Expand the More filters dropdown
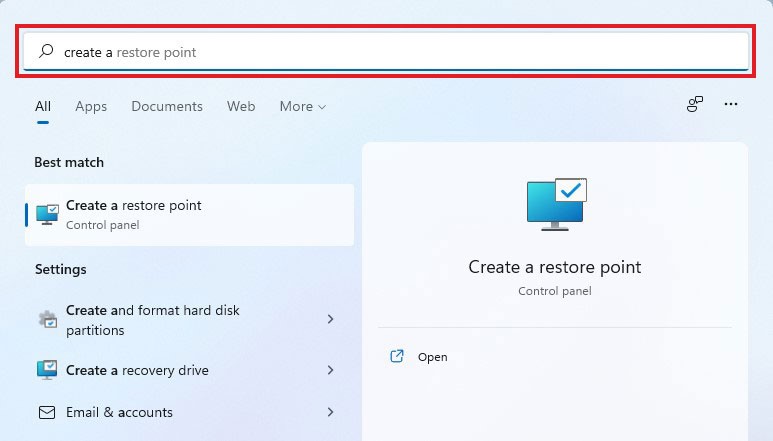The image size is (773, 441). coord(303,106)
